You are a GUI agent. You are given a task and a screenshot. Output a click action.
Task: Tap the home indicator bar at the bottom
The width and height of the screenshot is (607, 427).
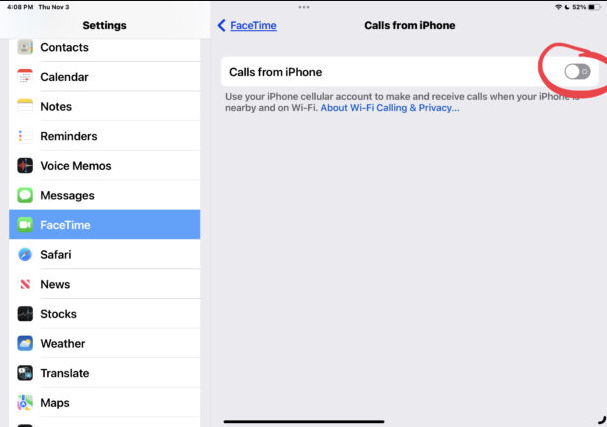coord(304,421)
